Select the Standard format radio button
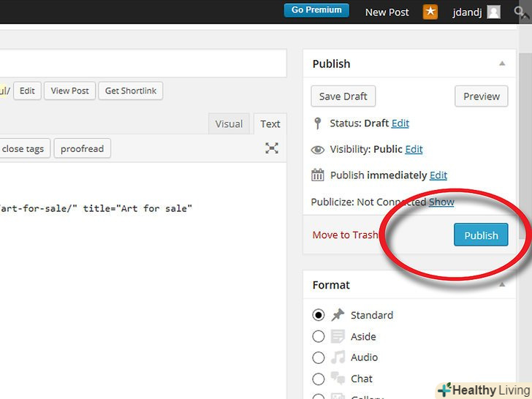 tap(319, 315)
